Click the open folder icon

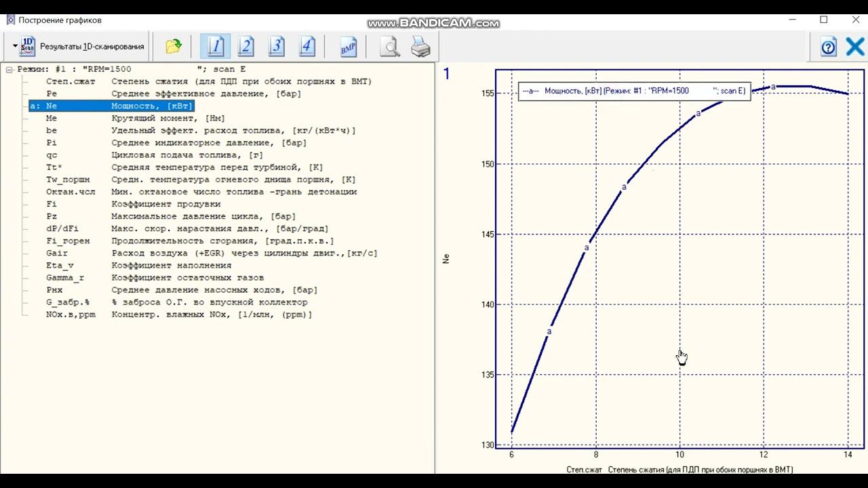coord(174,46)
